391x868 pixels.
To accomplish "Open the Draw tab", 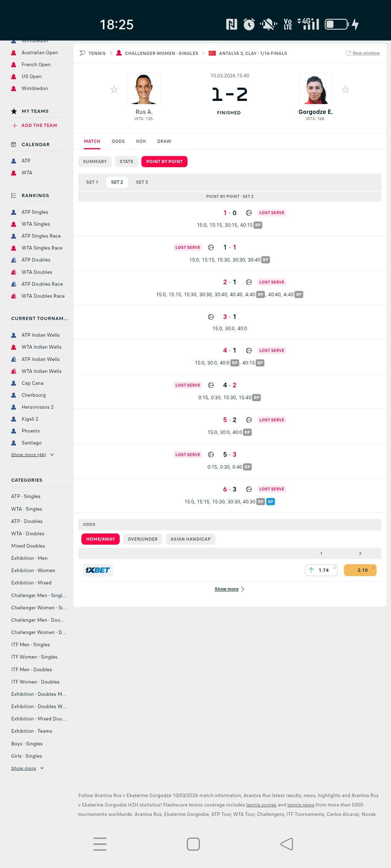I will click(164, 141).
